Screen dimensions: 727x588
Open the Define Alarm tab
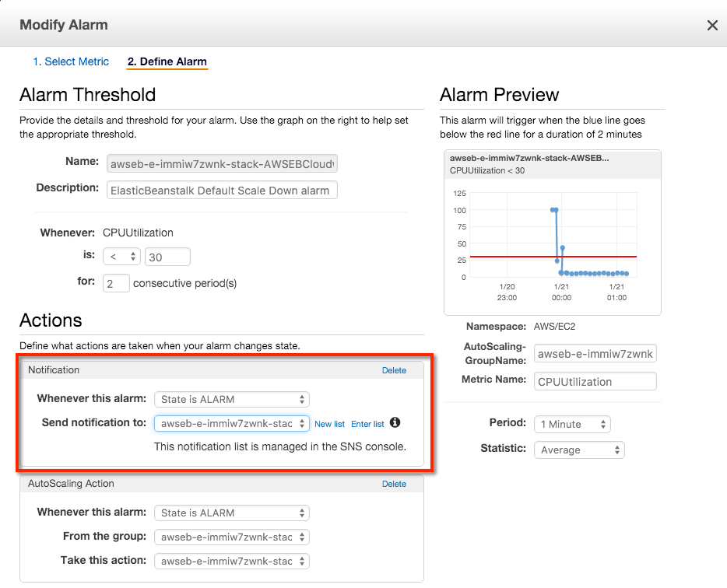click(x=167, y=61)
